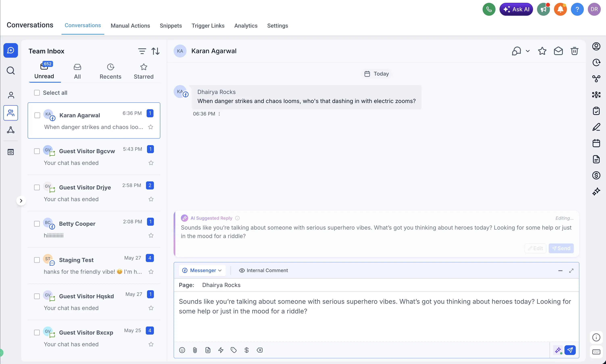Click the sort order arrows icon

coord(155,51)
